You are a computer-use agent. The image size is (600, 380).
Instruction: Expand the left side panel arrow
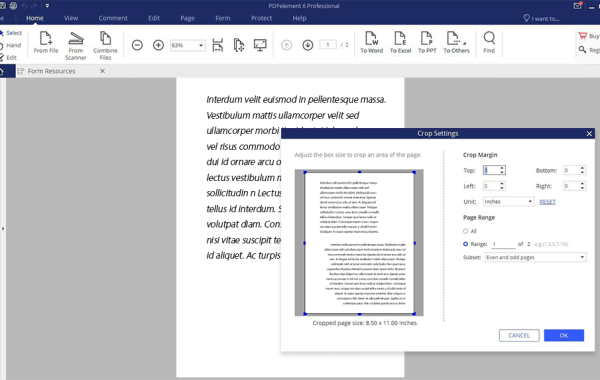coord(3,228)
